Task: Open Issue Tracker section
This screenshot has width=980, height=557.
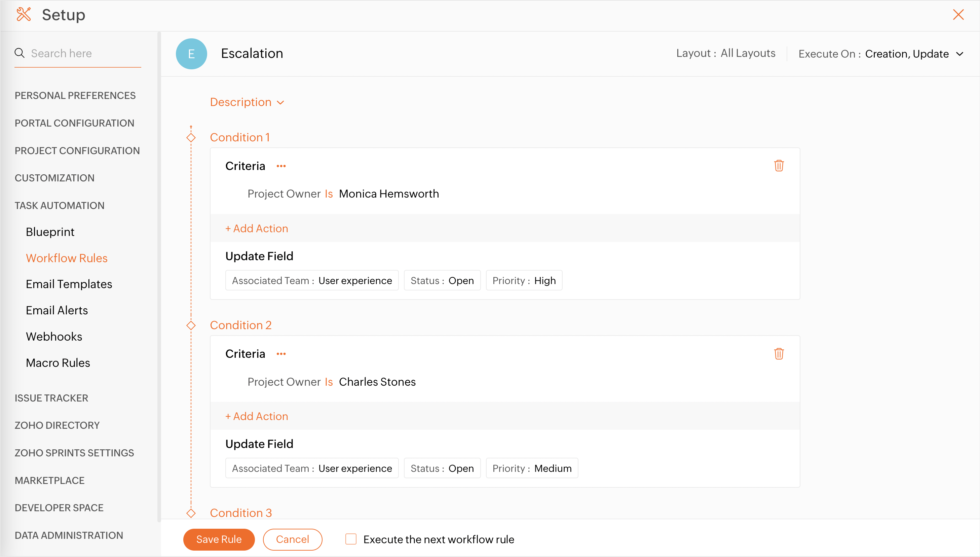Action: 51,398
